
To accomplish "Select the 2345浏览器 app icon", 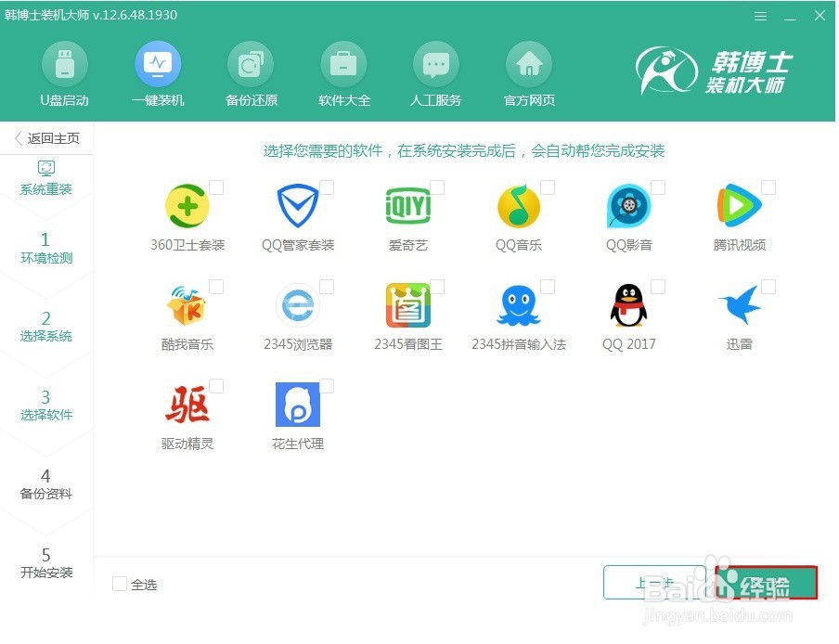I will click(x=298, y=306).
